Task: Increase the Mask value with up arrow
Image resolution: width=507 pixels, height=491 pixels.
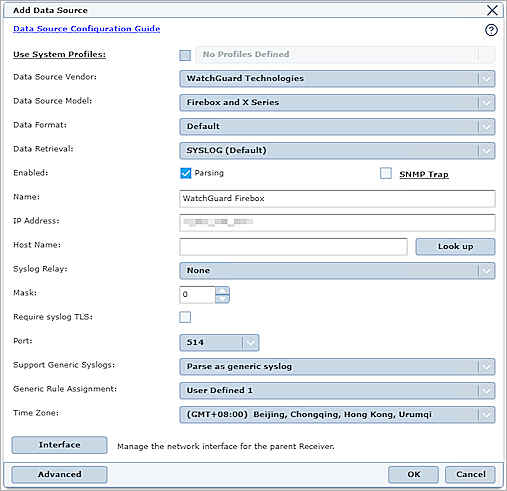Action: pos(222,290)
